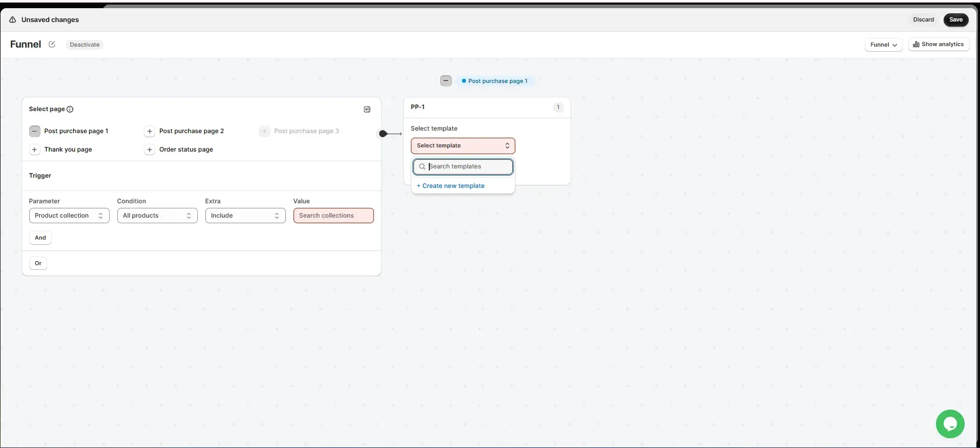
Task: Click the Trigger section heading
Action: click(40, 176)
